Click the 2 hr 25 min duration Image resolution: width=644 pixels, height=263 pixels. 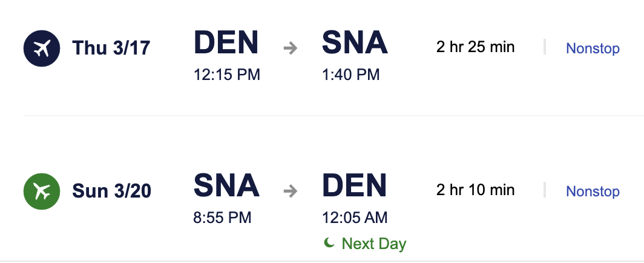475,47
